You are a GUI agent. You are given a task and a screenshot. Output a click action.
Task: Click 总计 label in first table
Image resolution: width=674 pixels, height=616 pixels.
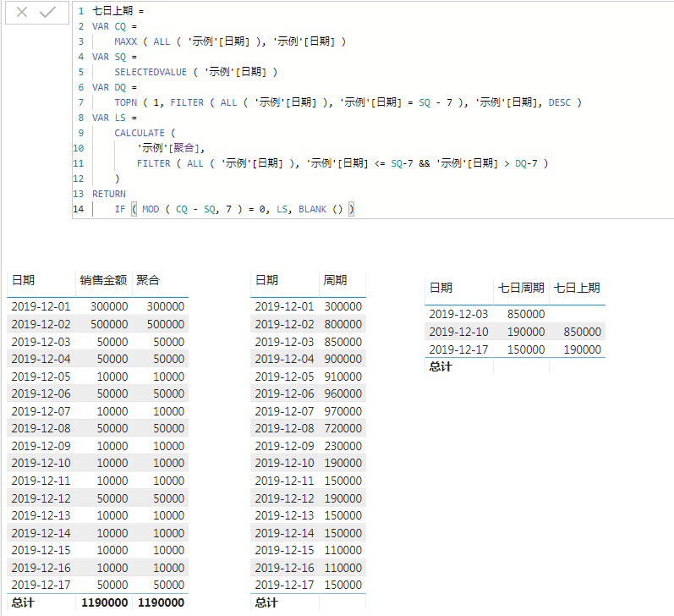(x=23, y=602)
